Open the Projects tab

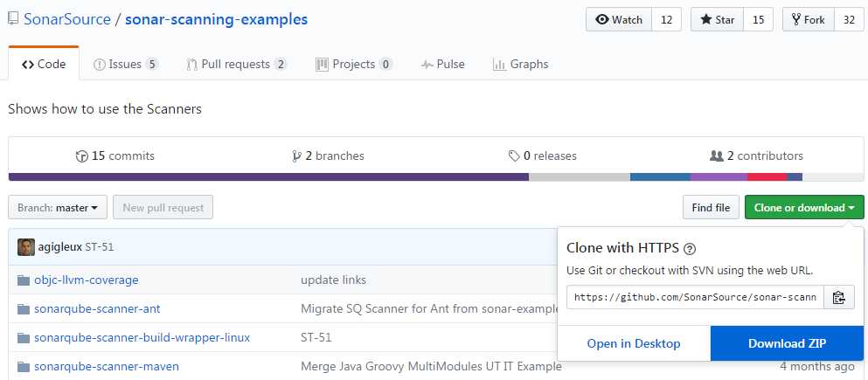tap(354, 64)
